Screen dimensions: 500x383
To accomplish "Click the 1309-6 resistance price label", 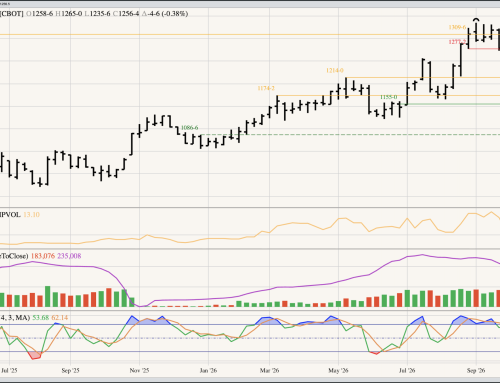I will point(457,27).
